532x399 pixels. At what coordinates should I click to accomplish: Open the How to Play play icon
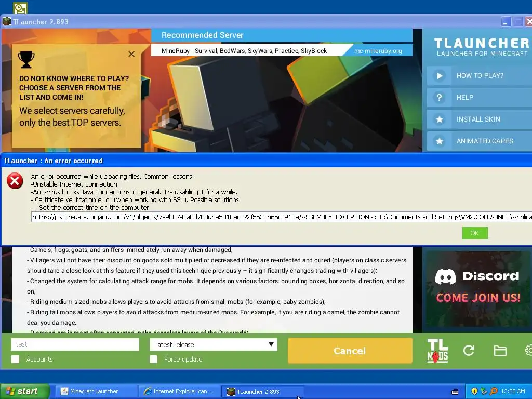click(439, 76)
